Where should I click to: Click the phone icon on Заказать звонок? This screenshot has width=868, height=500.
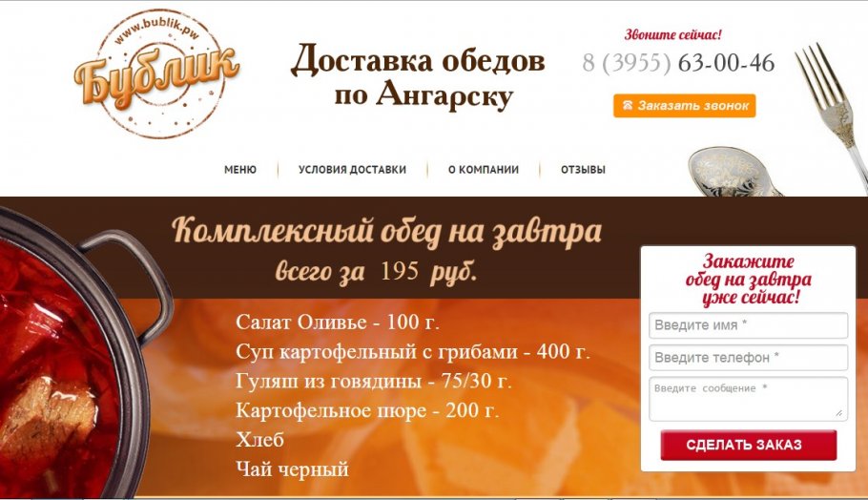[x=628, y=105]
